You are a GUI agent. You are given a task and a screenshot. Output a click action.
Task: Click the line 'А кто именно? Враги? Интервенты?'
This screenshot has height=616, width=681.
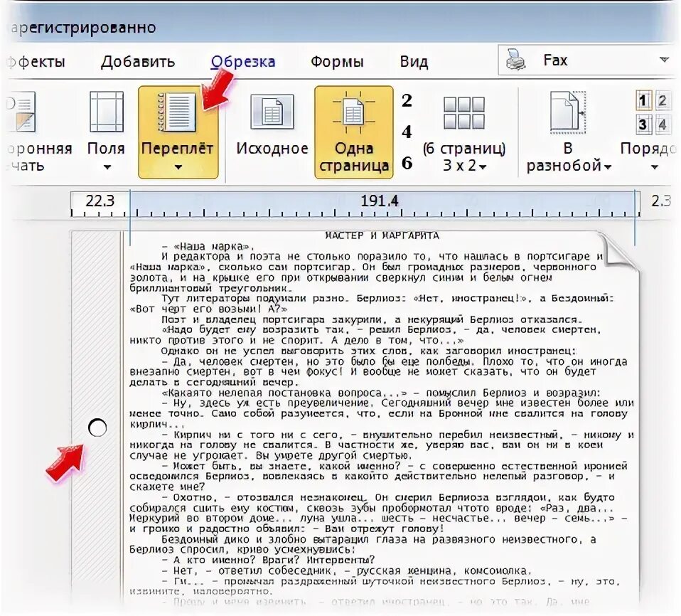[268, 561]
